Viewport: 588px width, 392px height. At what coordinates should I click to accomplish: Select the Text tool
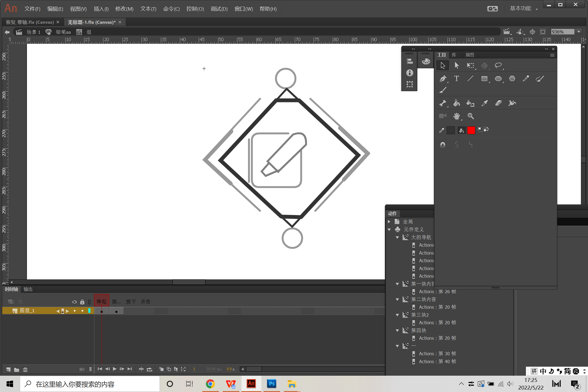pos(457,79)
